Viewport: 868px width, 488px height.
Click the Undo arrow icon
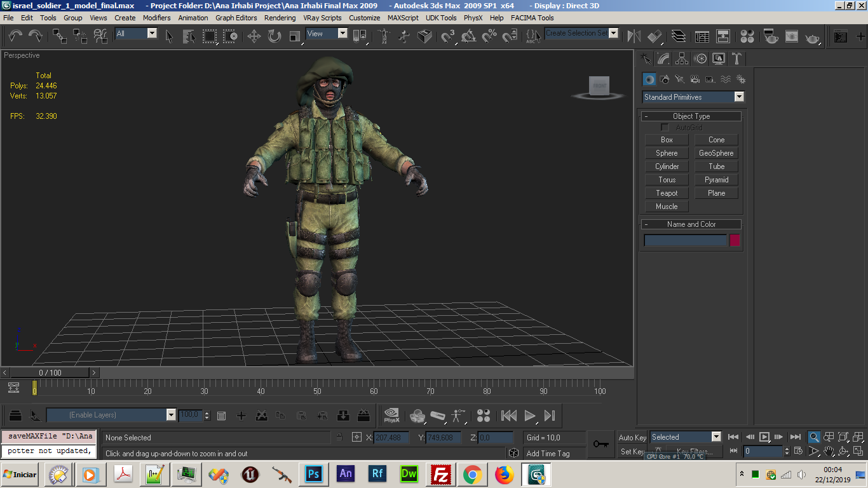(x=15, y=36)
